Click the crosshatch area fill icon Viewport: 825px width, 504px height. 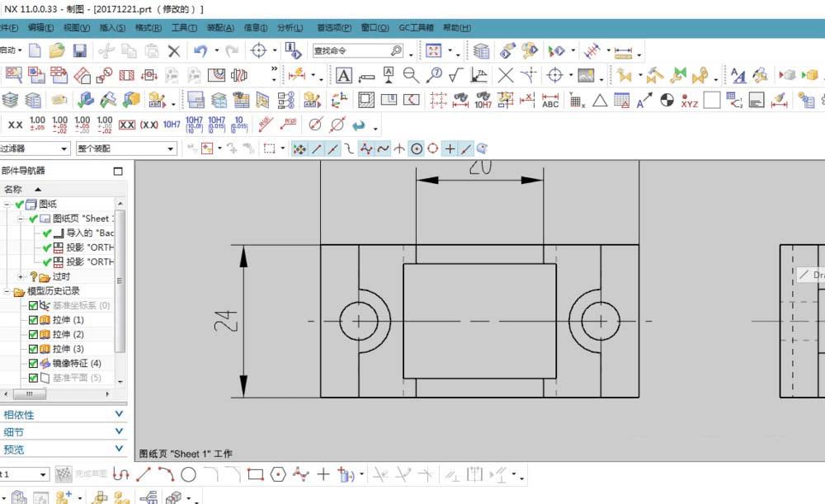pyautogui.click(x=366, y=100)
